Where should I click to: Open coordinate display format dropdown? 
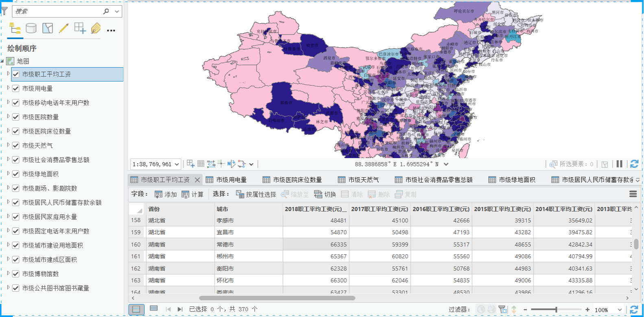(446, 164)
